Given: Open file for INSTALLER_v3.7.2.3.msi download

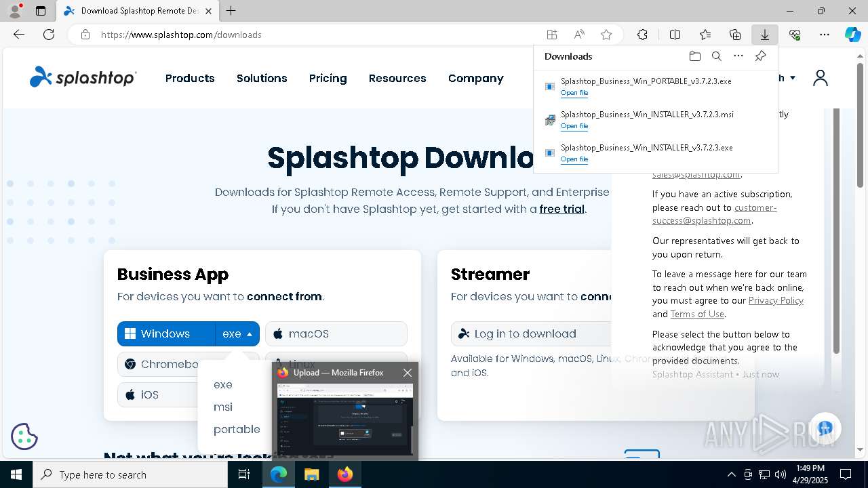Looking at the screenshot, I should [x=574, y=126].
